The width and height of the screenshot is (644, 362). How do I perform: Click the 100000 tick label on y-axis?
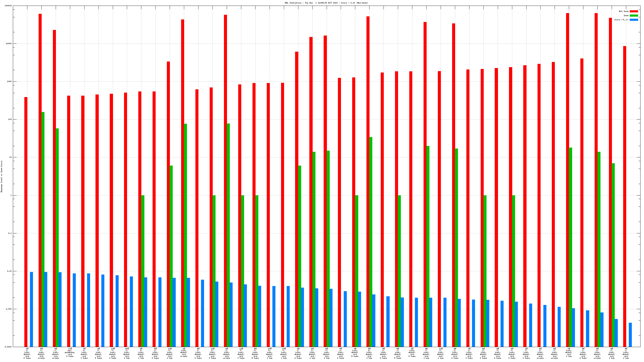pyautogui.click(x=8, y=6)
